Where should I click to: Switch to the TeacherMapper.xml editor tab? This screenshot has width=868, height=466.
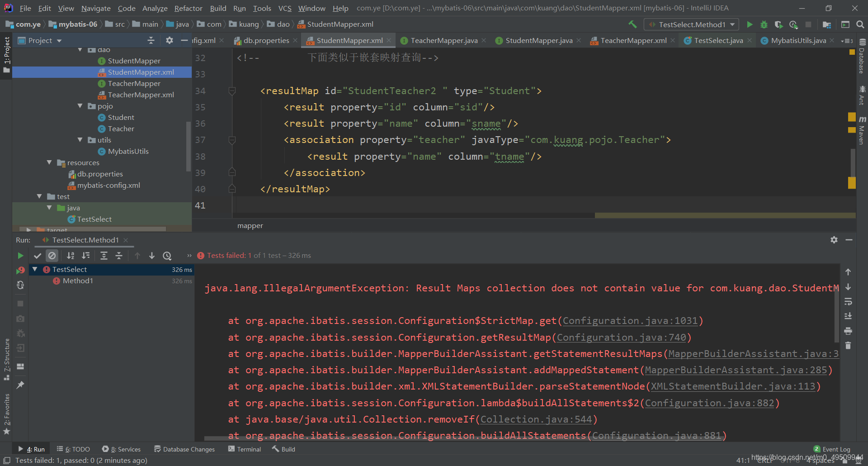click(x=632, y=40)
